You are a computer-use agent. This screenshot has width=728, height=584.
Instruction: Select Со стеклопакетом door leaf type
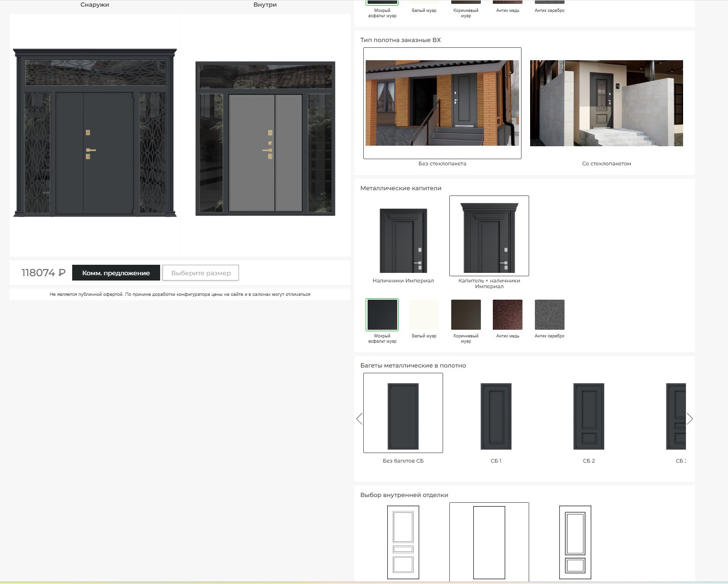click(606, 103)
